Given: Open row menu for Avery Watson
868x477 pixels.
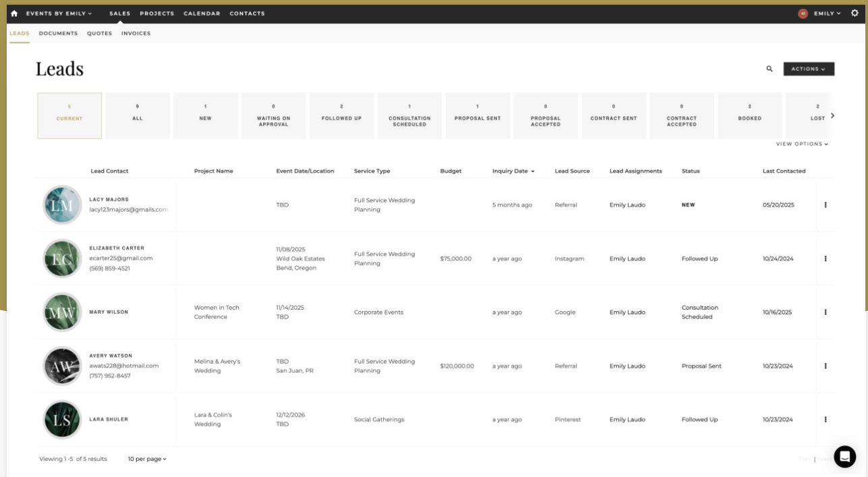Looking at the screenshot, I should pos(826,366).
